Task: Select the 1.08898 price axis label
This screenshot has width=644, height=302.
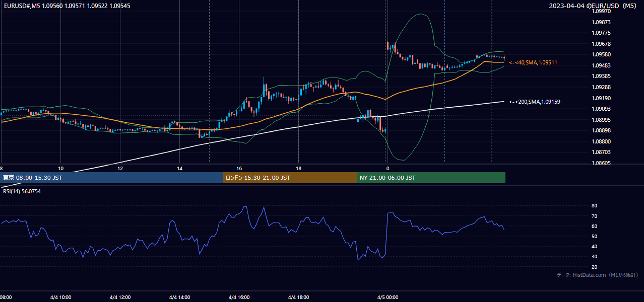Action: point(601,131)
